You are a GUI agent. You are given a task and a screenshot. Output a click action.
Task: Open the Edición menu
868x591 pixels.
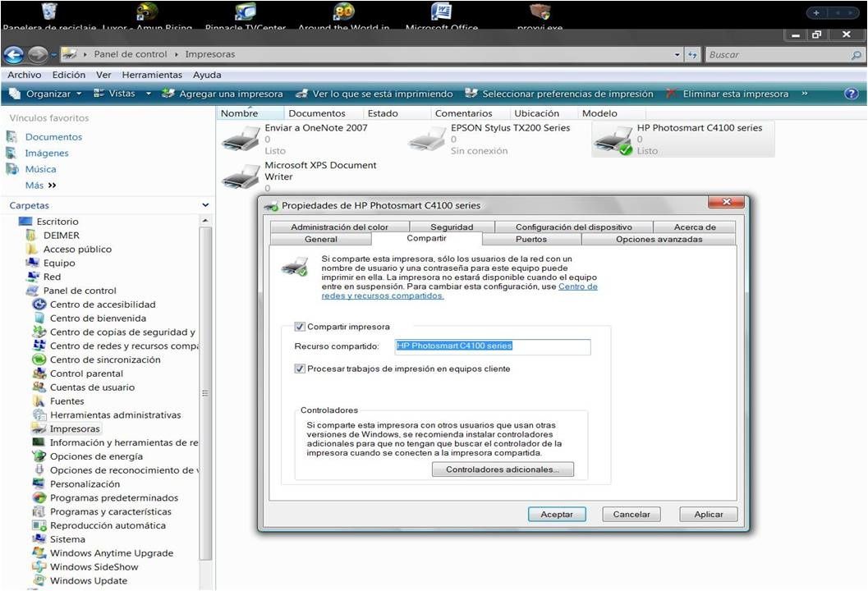[69, 75]
